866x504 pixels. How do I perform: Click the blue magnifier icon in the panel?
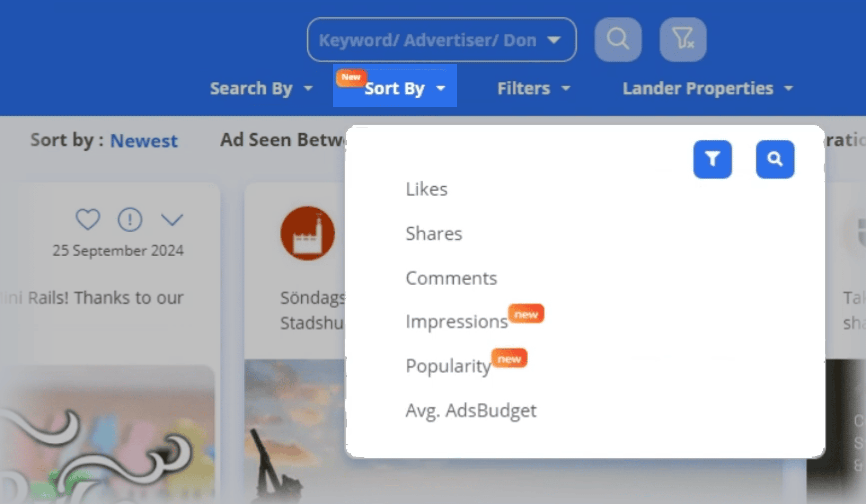click(x=776, y=159)
